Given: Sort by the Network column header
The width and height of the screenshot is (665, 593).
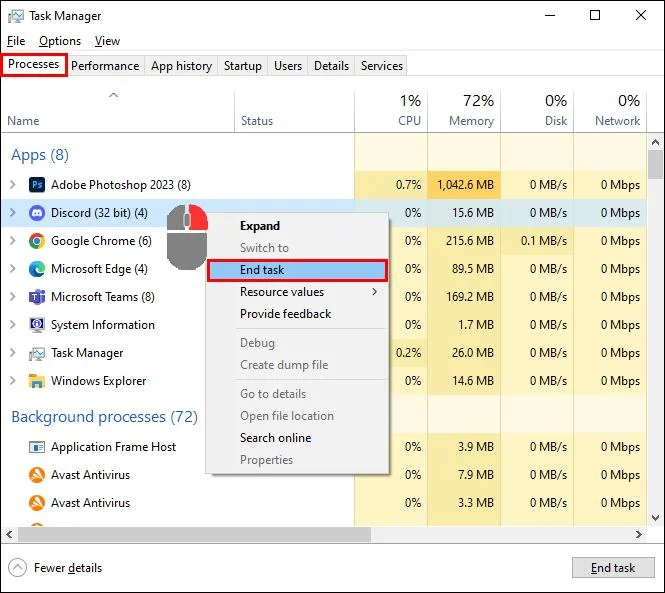Looking at the screenshot, I should coord(610,111).
